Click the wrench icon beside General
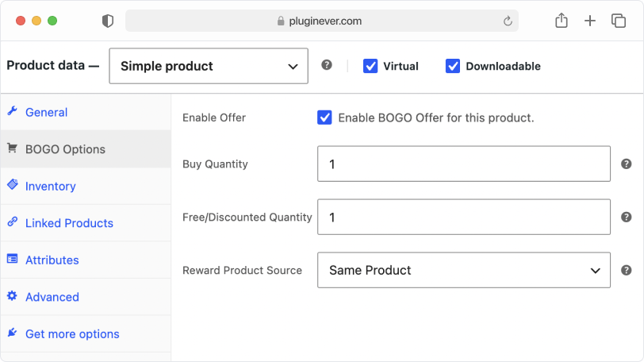The width and height of the screenshot is (644, 362). (x=13, y=111)
